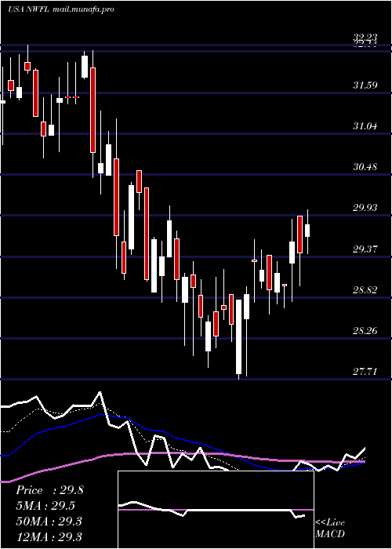Select the 30.48 price level label
Screen dimensions: 392x549
tap(365, 166)
